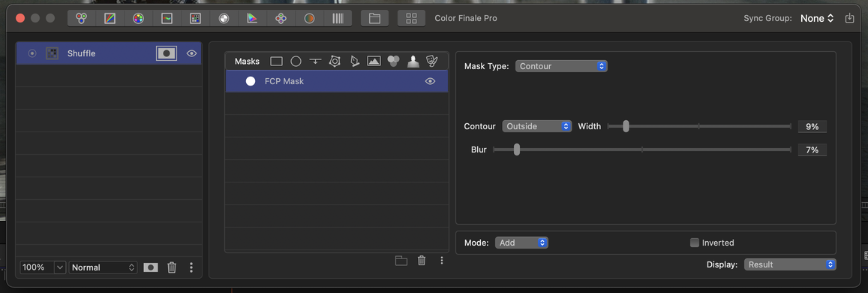This screenshot has width=868, height=293.
Task: Add an ellipse mask
Action: point(296,62)
